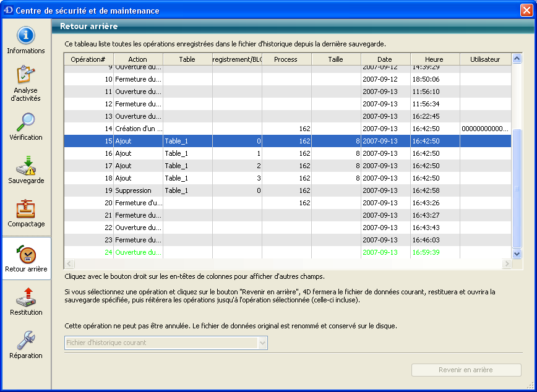Screen dimensions: 537x392
Task: Click the horizontal scrollbar right arrow
Action: [x=506, y=263]
